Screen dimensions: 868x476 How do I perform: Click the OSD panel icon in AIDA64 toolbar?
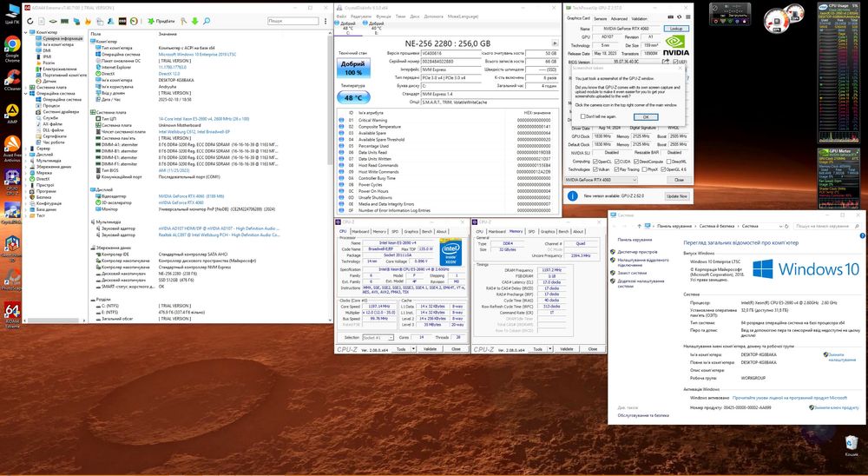click(122, 21)
